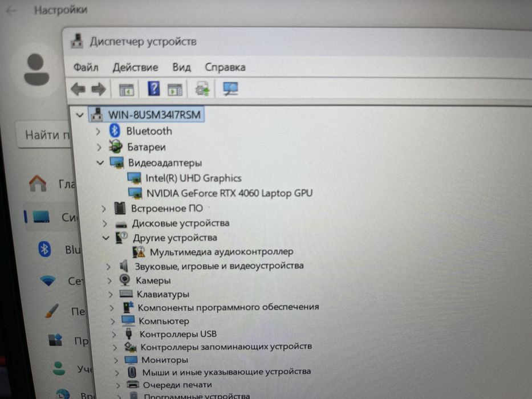Click the Батареи battery icon
The height and width of the screenshot is (399, 532).
116,146
